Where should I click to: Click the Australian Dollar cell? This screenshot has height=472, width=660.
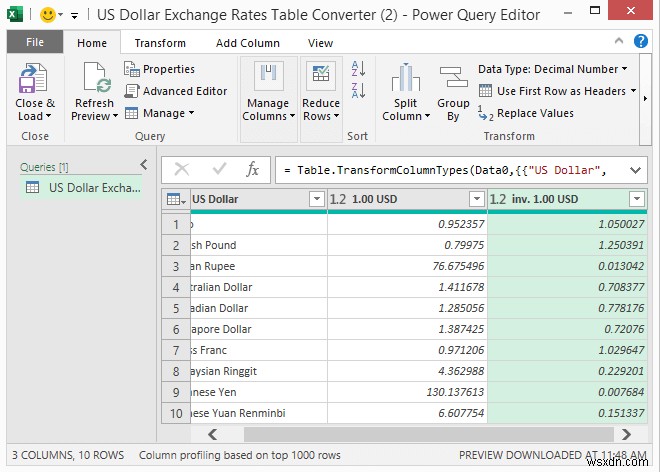click(x=258, y=287)
